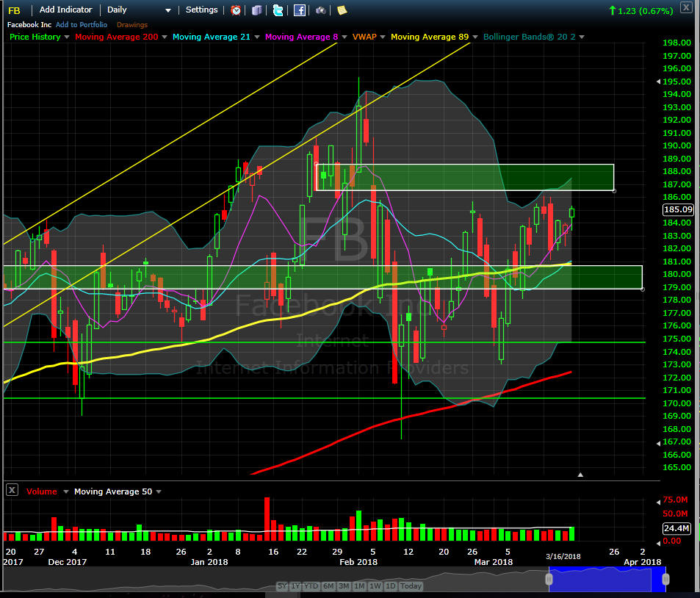Screen dimensions: 700x598
Task: Click the Add to Portfolio link
Action: (x=82, y=25)
